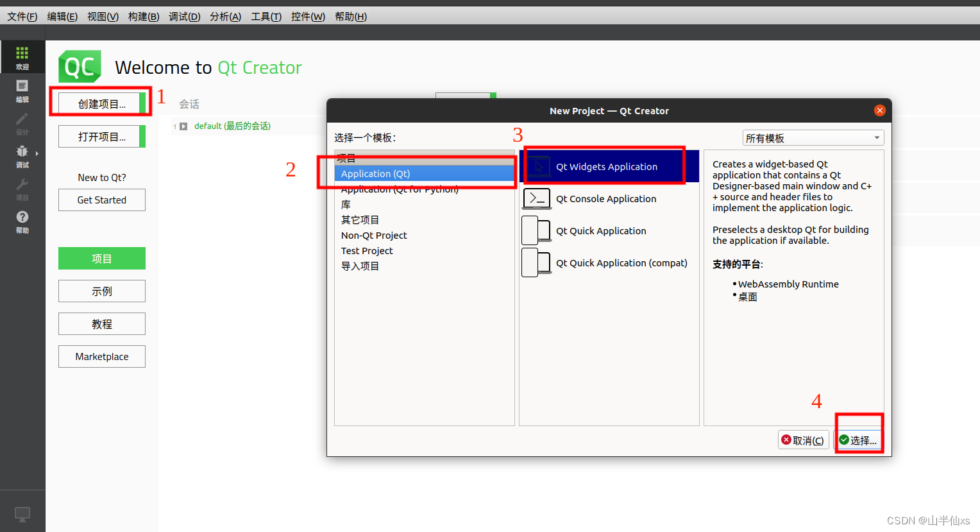
Task: Open the 帮助(H) menu
Action: (351, 17)
